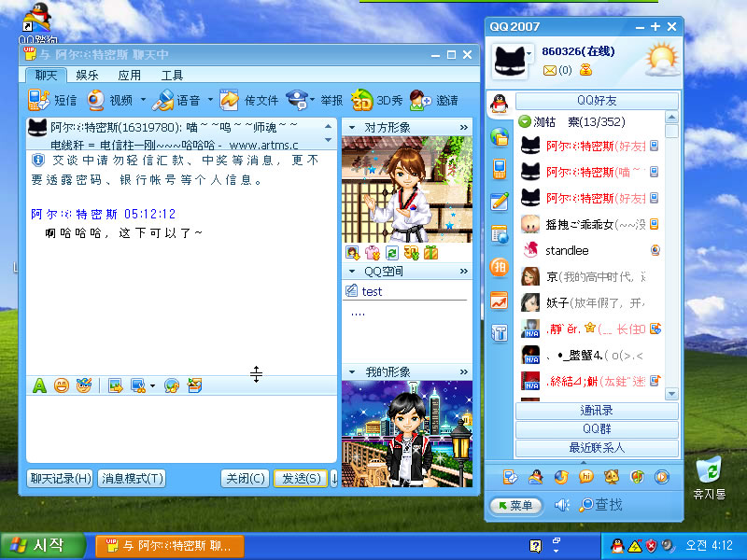
Task: Click the mail envelope icon in QQ2007
Action: point(549,71)
